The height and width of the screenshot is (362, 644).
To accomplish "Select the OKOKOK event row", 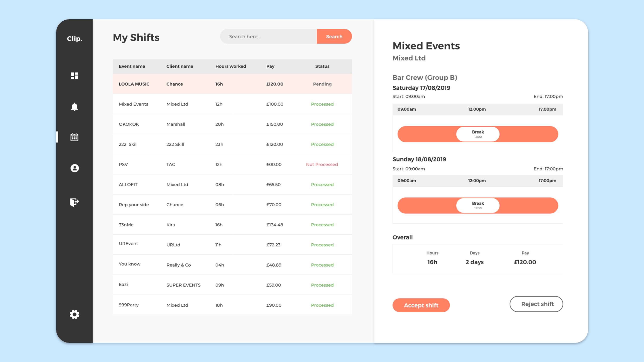I will (x=232, y=124).
